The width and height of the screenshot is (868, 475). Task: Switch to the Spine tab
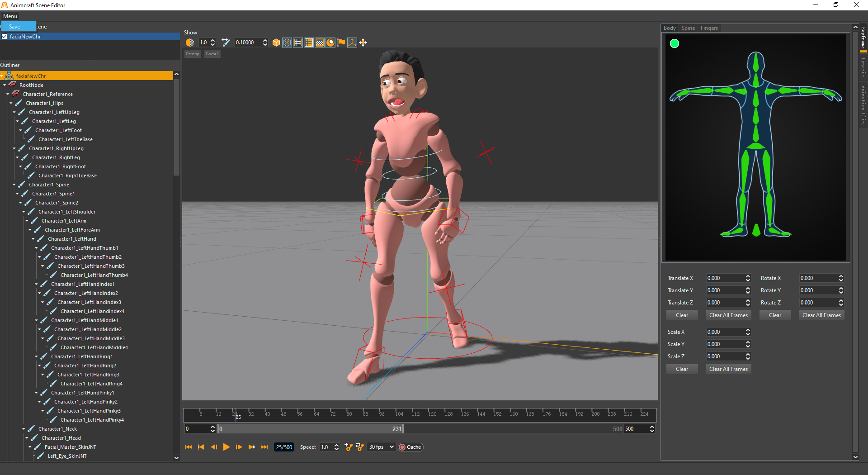coord(688,28)
